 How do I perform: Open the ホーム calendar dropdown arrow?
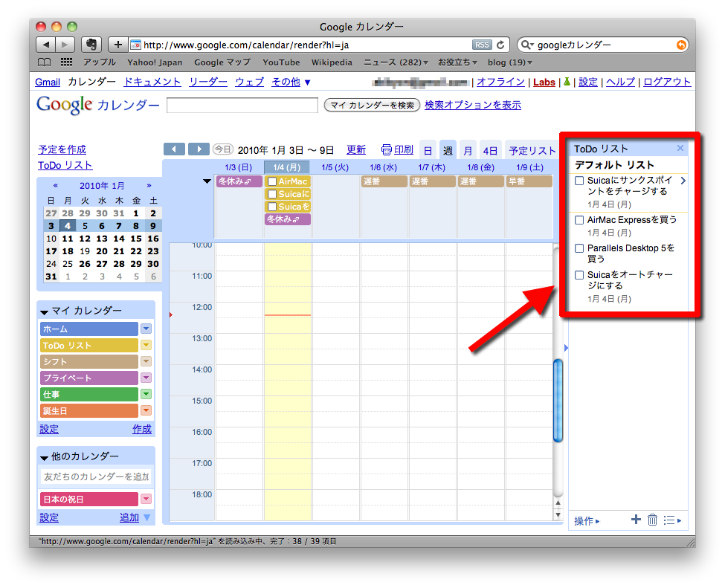tap(146, 329)
